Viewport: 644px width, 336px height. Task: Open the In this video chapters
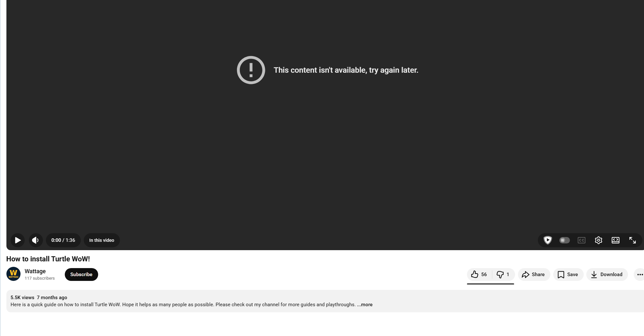(102, 240)
